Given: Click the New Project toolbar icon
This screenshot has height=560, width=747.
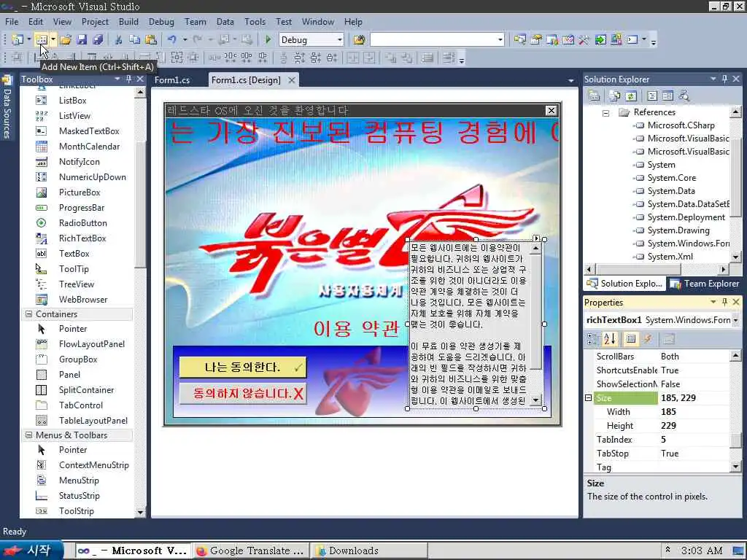Looking at the screenshot, I should tap(18, 39).
